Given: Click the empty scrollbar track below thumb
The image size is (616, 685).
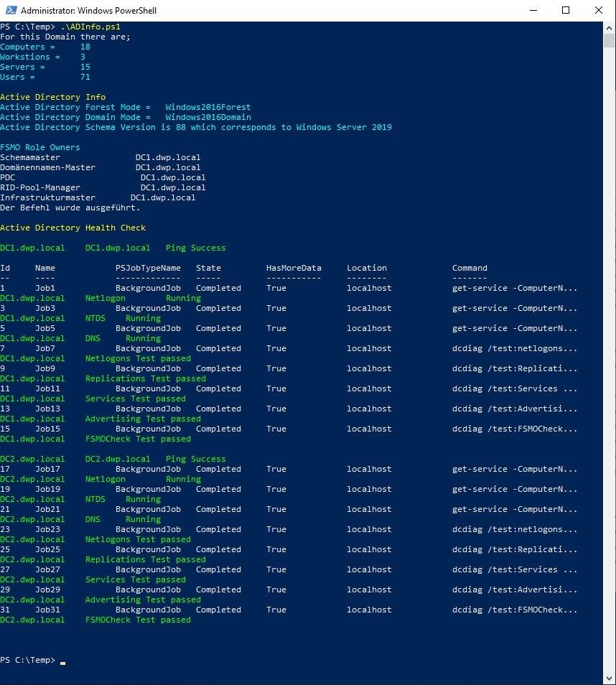Looking at the screenshot, I should 609,359.
